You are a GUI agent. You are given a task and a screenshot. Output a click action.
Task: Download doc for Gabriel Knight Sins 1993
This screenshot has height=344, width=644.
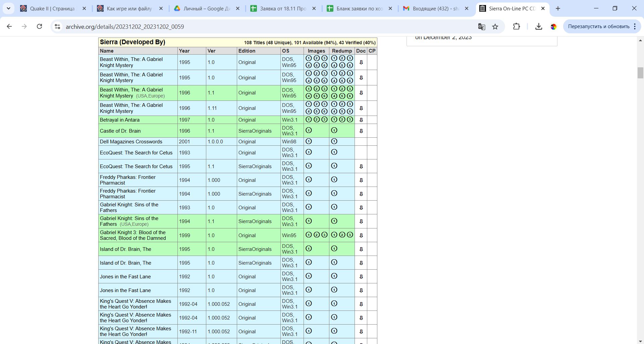click(361, 208)
